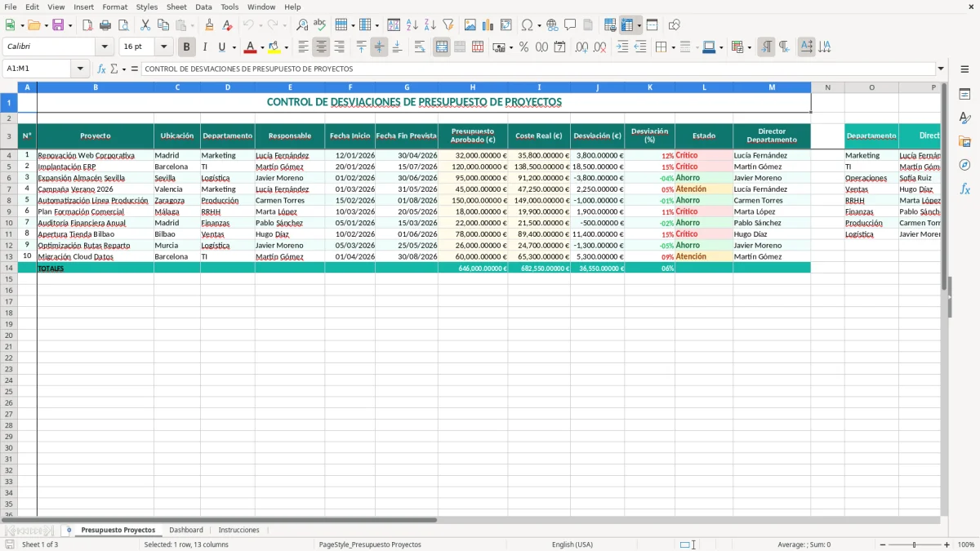Viewport: 980px width, 551px height.
Task: Open the Conditional Formatting dropdown arrow
Action: (x=749, y=47)
